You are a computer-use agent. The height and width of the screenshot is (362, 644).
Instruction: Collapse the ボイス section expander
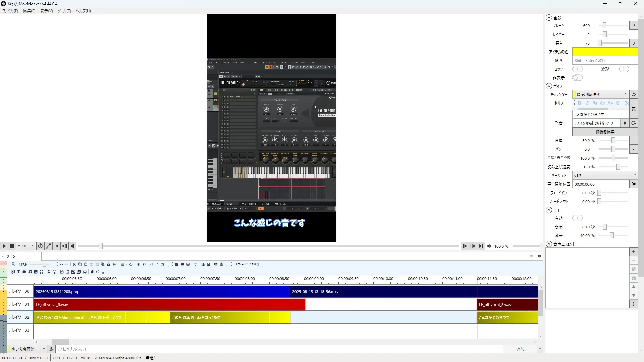[x=549, y=86]
